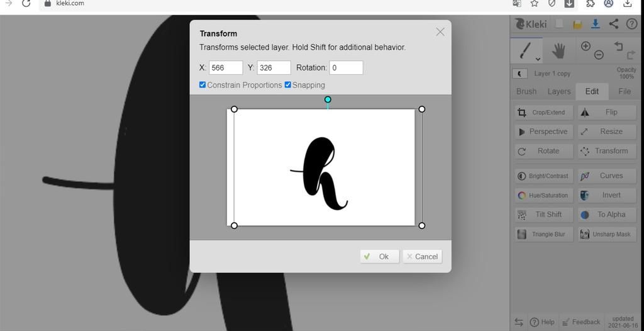Click the top-right transform corner handle
The image size is (644, 331).
[x=422, y=109]
